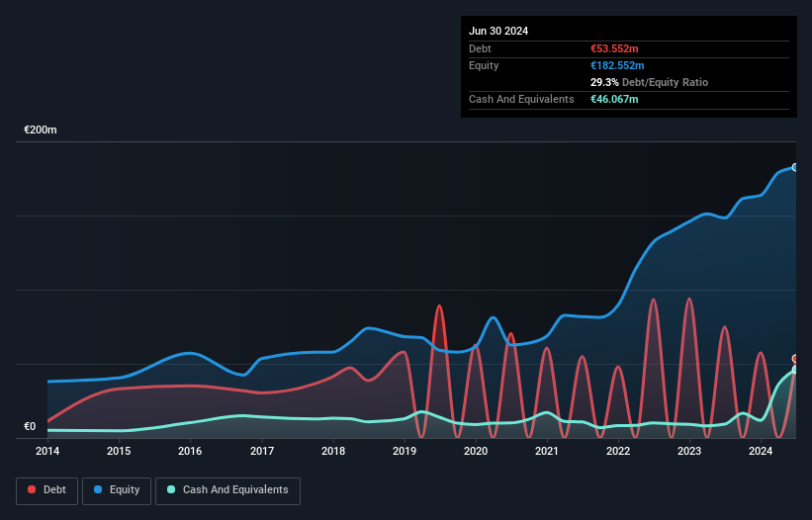
Task: Click the blue Equity legend dot
Action: coord(98,489)
